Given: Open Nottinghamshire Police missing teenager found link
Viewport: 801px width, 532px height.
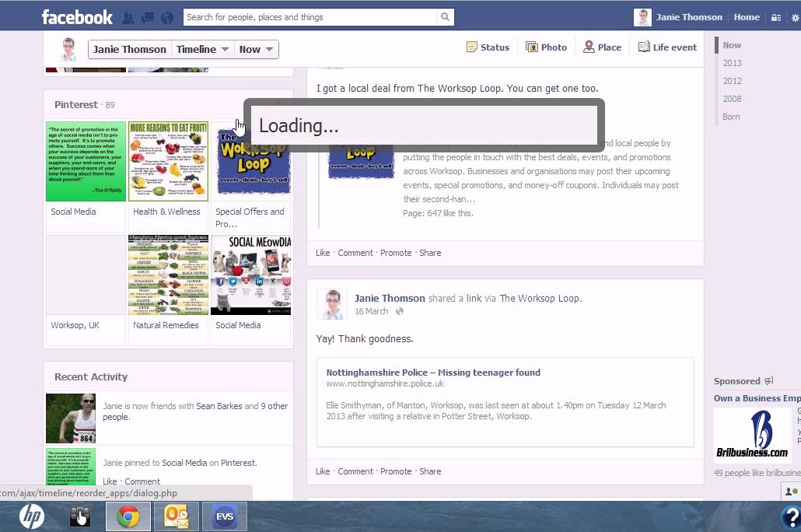Looking at the screenshot, I should coord(433,373).
